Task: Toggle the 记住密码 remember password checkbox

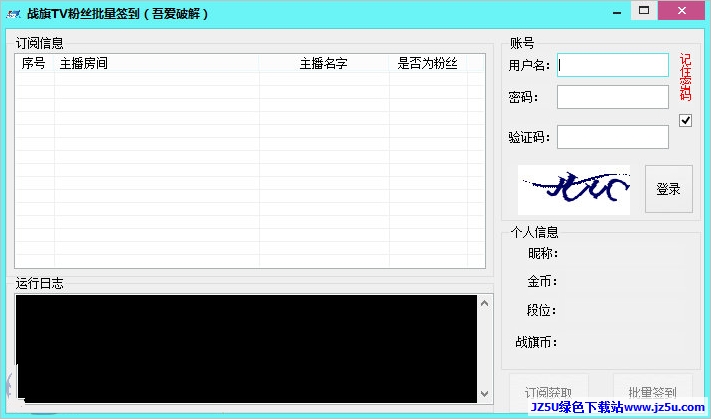Action: 685,120
